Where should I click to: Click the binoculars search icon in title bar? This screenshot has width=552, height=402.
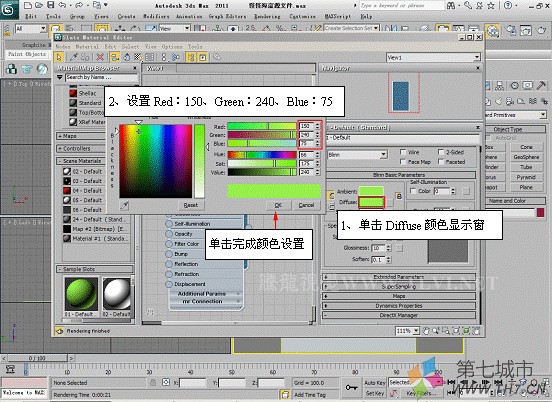(x=451, y=5)
